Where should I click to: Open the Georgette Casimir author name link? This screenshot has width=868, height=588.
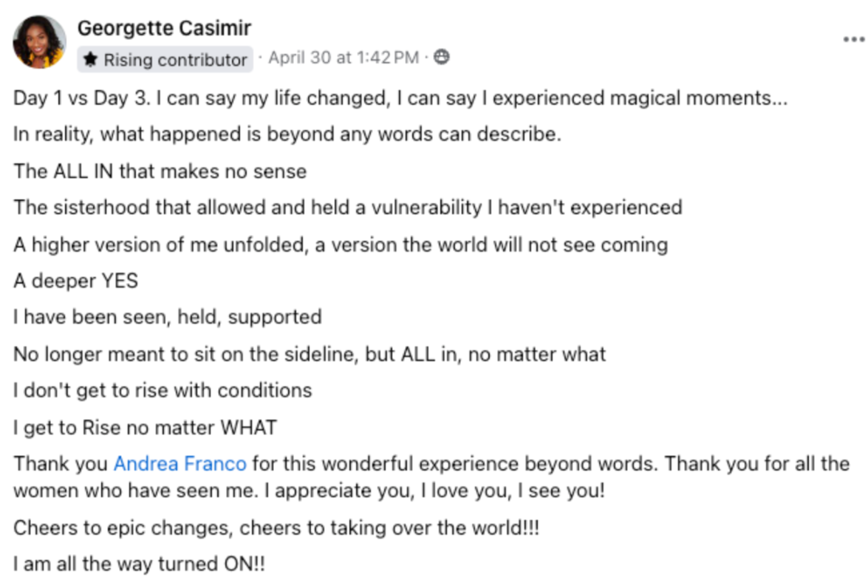coord(164,29)
